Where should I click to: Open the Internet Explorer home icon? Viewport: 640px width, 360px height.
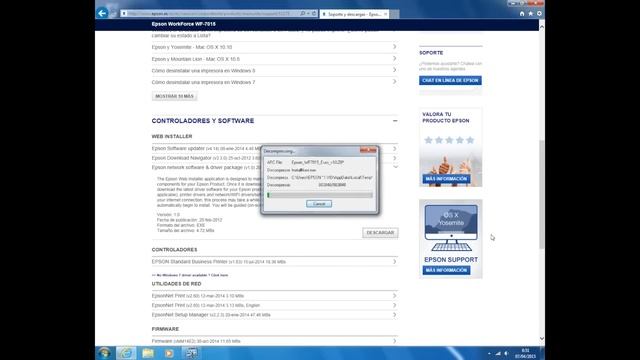click(522, 13)
